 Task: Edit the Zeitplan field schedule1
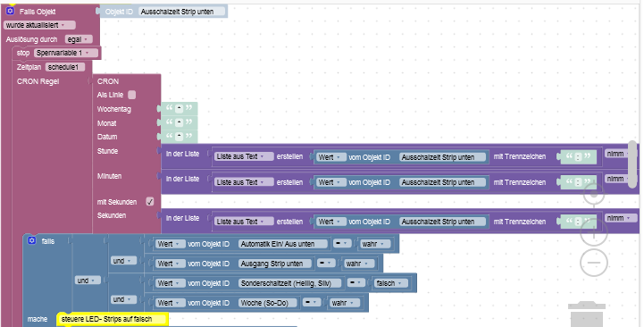coord(65,67)
